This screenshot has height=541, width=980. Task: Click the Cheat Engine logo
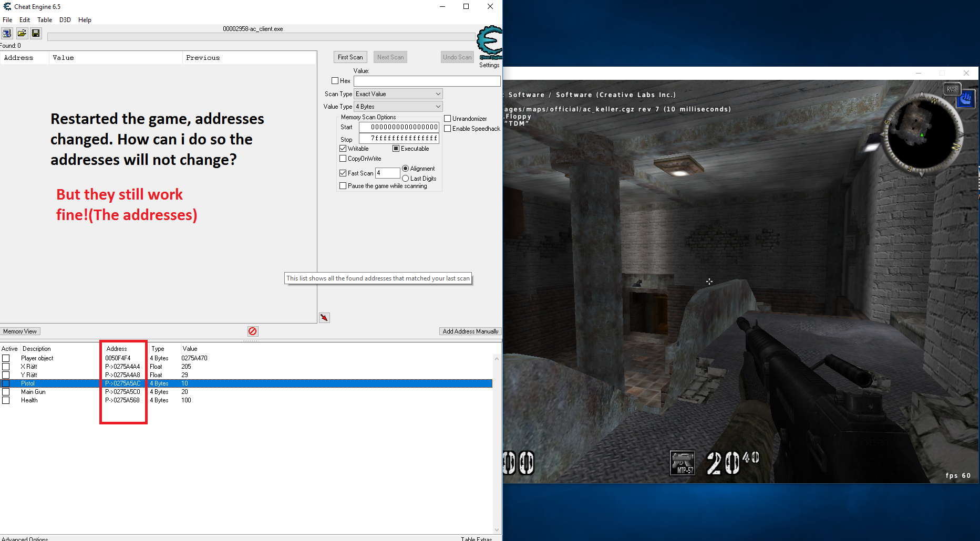[x=489, y=41]
